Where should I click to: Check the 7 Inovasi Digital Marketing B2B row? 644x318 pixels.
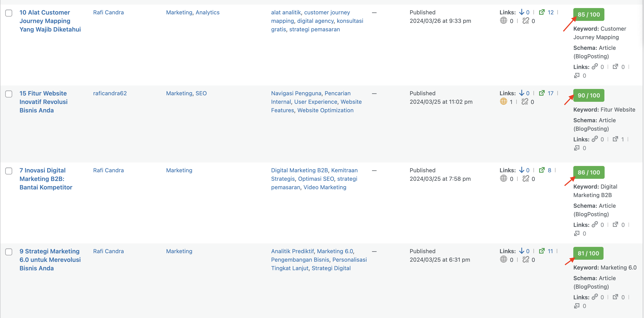9,171
